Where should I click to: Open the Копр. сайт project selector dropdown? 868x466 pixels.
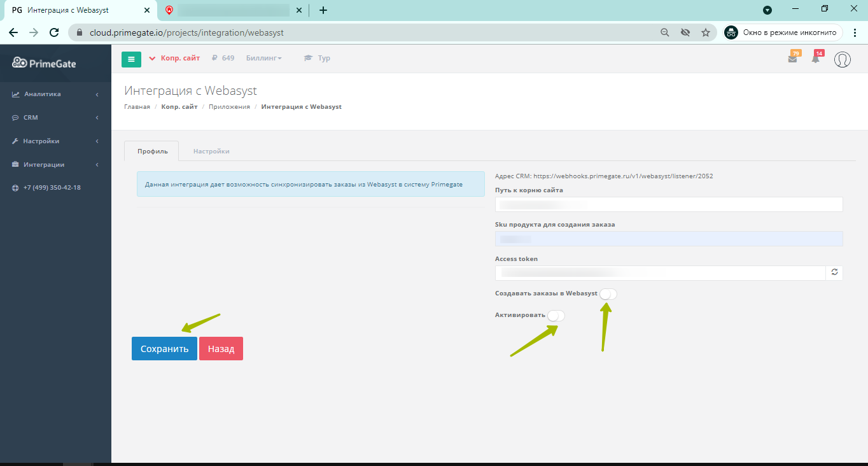click(x=174, y=59)
